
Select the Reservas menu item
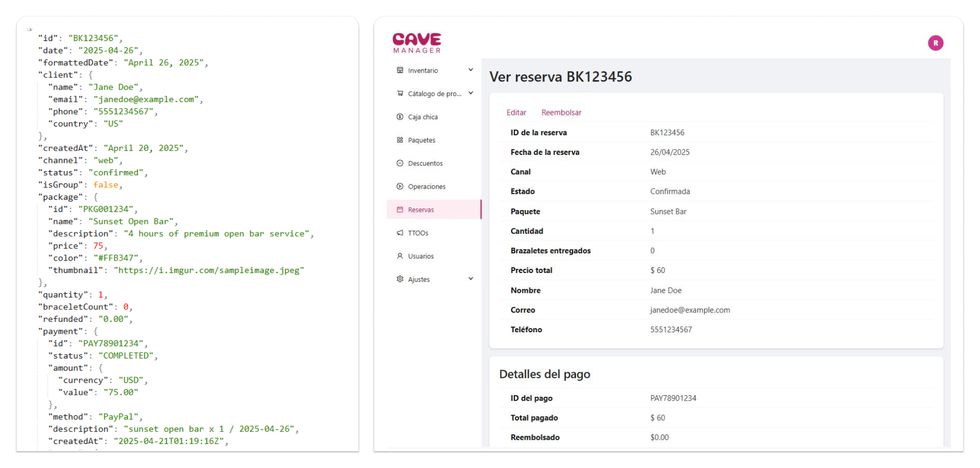pos(434,210)
